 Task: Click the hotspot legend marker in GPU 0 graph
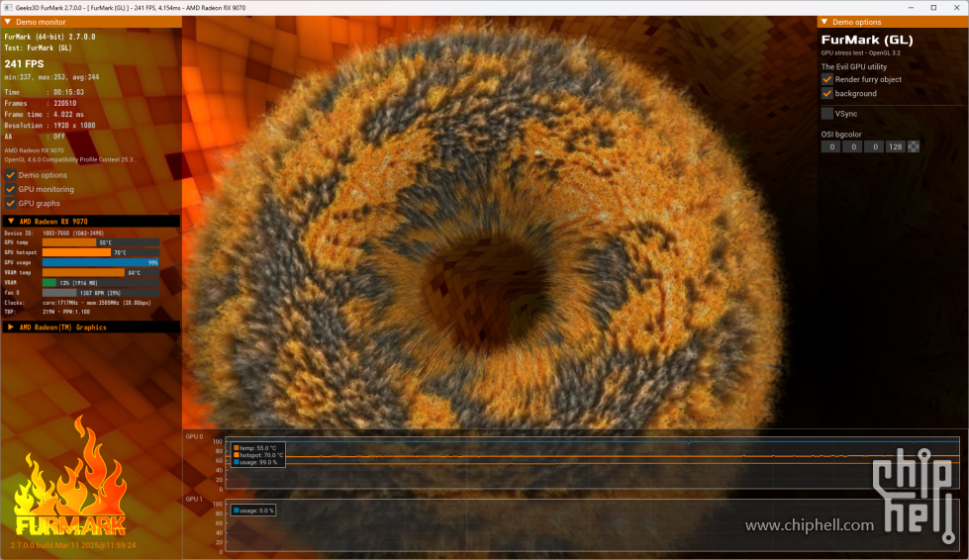[x=237, y=455]
